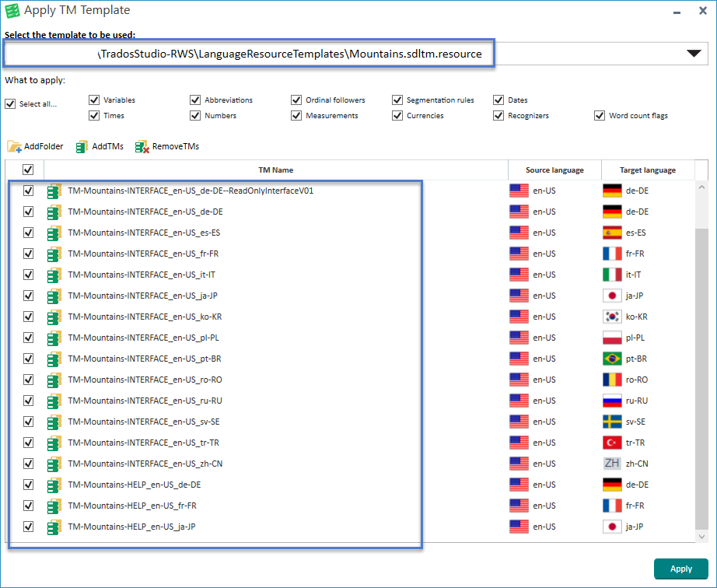This screenshot has height=588, width=717.
Task: Click scroll down arrow of TM list
Action: 701,537
